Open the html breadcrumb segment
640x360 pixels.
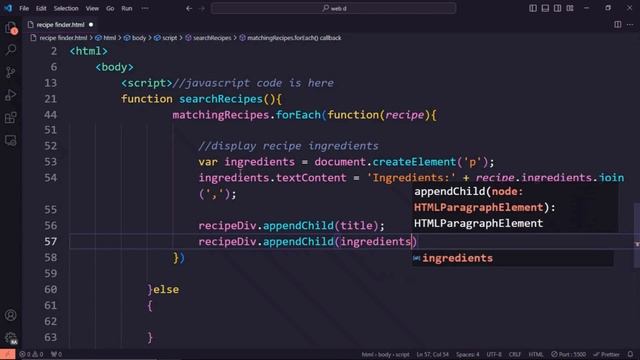pyautogui.click(x=106, y=38)
